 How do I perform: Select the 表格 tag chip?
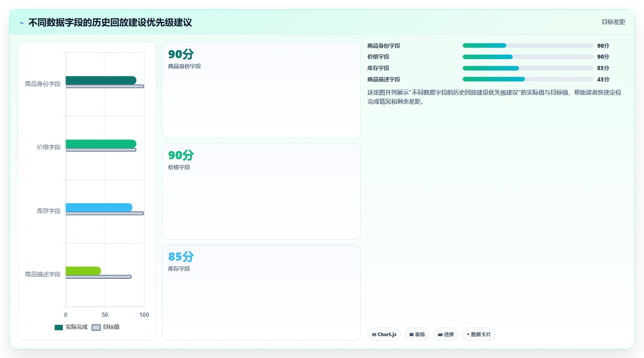[x=417, y=334]
